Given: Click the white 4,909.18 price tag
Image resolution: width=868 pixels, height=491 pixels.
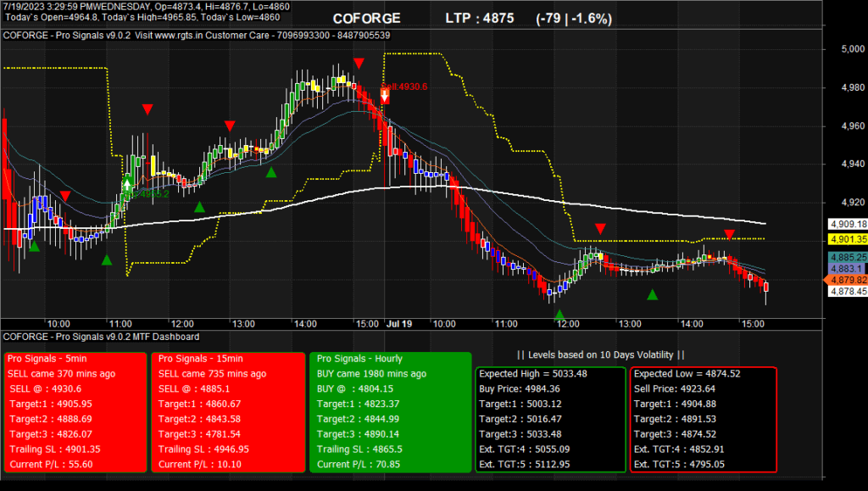Looking at the screenshot, I should 848,224.
